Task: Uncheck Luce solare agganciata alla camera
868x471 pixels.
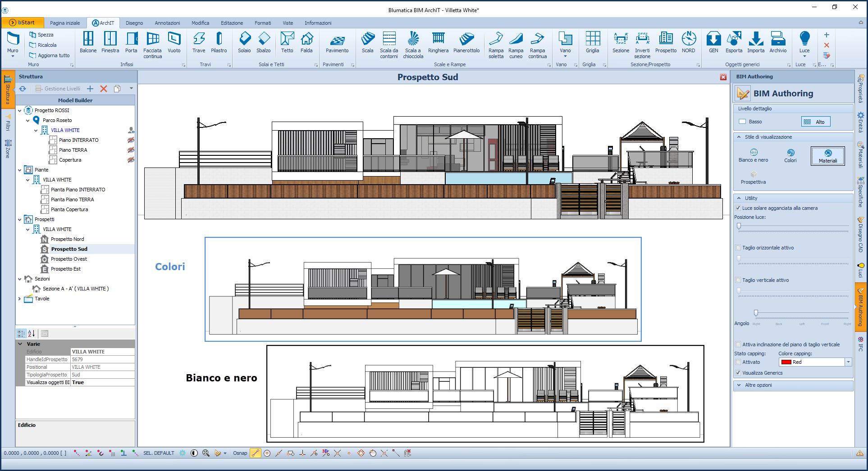Action: tap(738, 208)
